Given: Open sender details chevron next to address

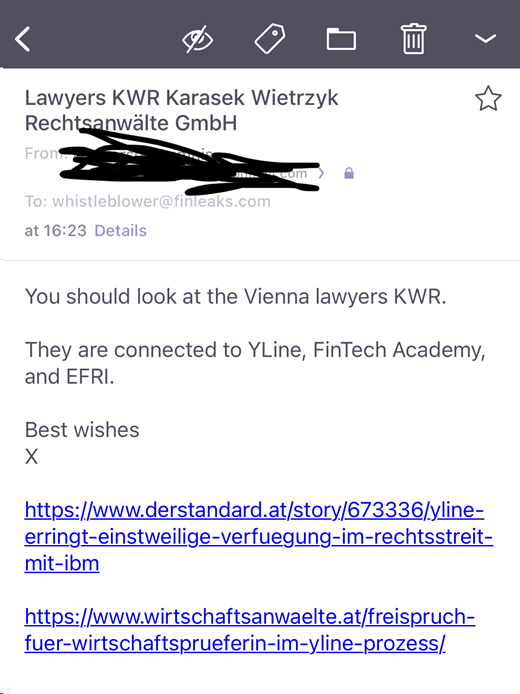Looking at the screenshot, I should (x=322, y=173).
